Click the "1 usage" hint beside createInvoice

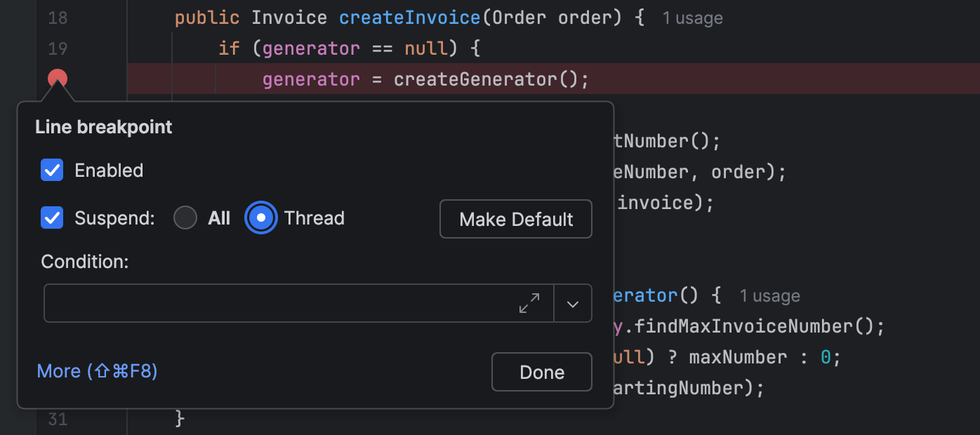pyautogui.click(x=692, y=18)
